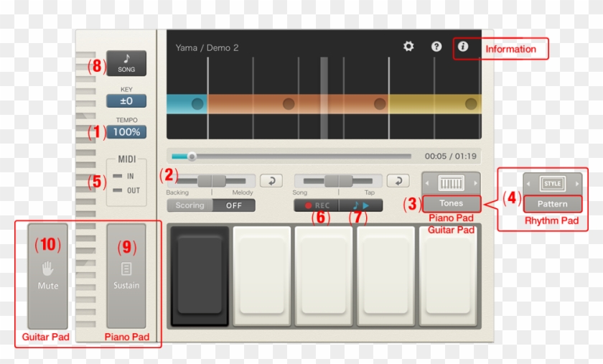Click the 00:05 / 01:19 time readout
This screenshot has width=603, height=364.
pos(450,157)
